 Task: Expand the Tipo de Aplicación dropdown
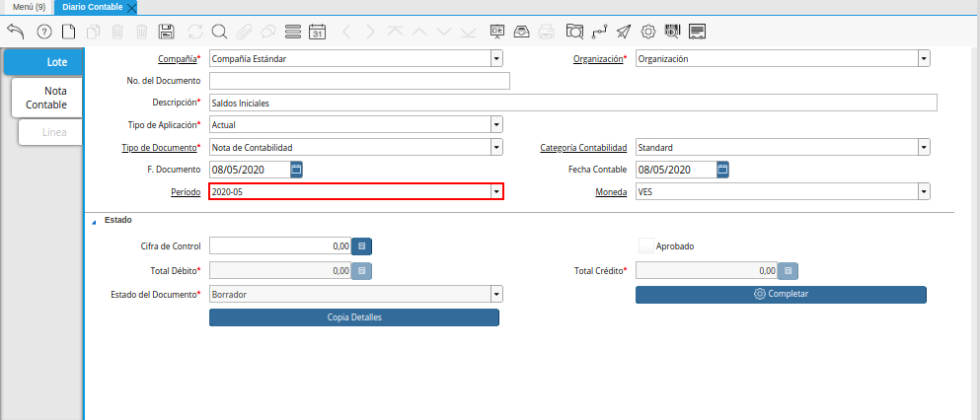(x=496, y=125)
